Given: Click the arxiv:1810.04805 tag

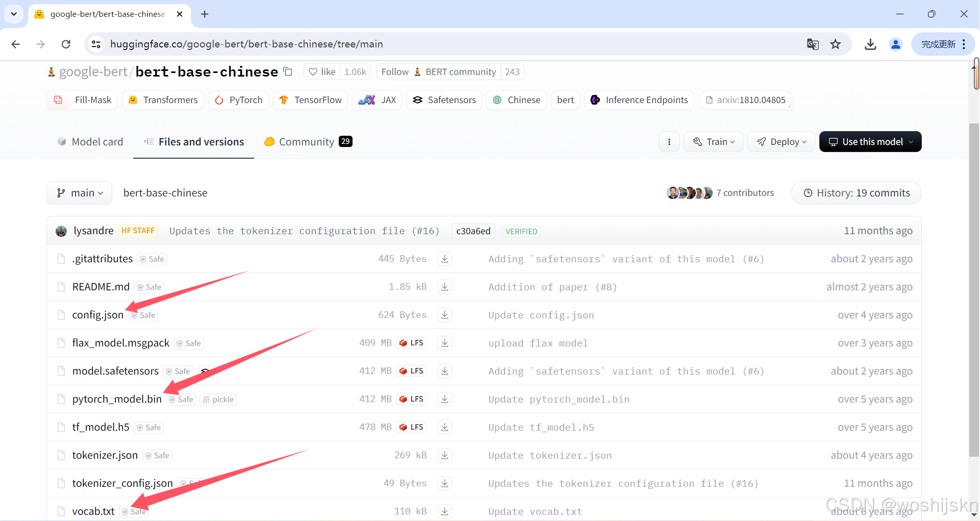Looking at the screenshot, I should pos(746,100).
